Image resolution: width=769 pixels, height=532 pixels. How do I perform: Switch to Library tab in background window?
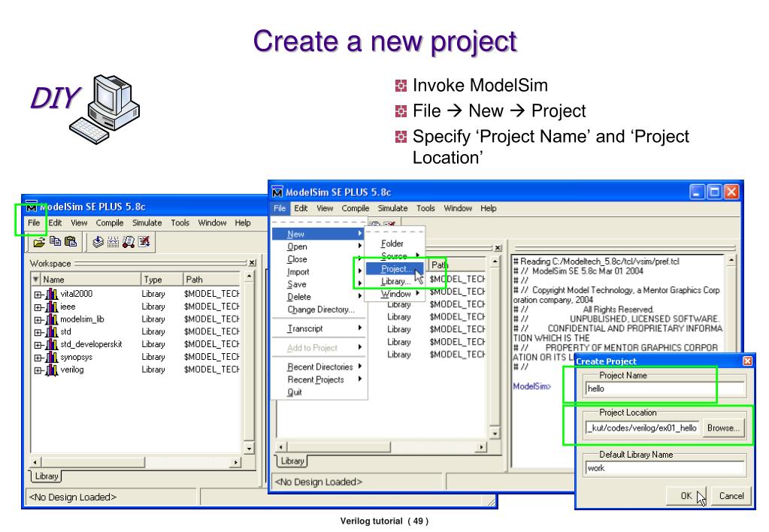pyautogui.click(x=47, y=476)
